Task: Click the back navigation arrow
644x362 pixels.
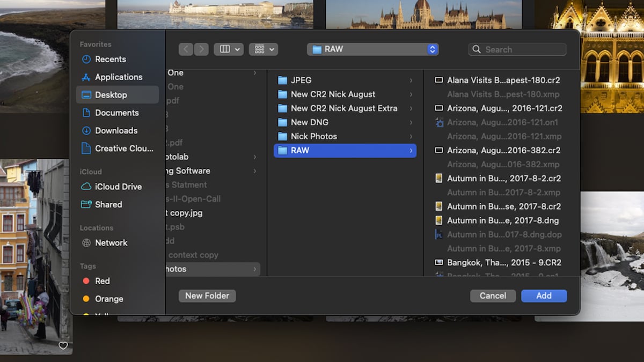Action: (185, 49)
